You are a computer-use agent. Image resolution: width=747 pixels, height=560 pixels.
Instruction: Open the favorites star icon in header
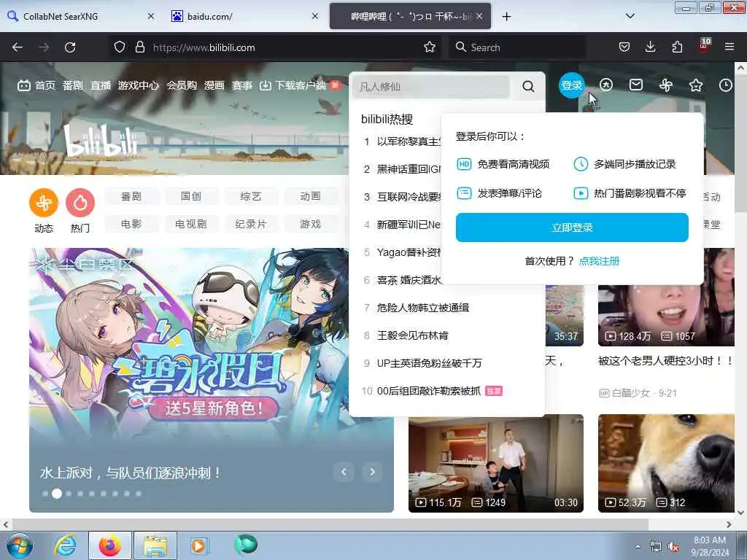[695, 85]
